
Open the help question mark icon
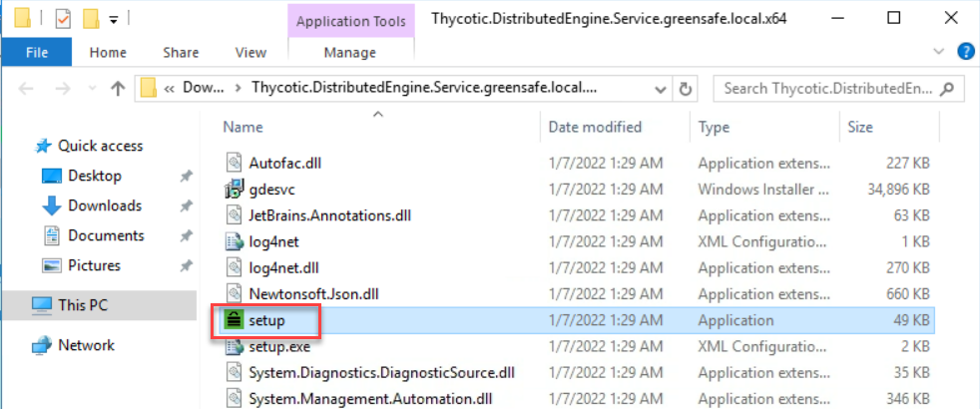click(x=965, y=52)
